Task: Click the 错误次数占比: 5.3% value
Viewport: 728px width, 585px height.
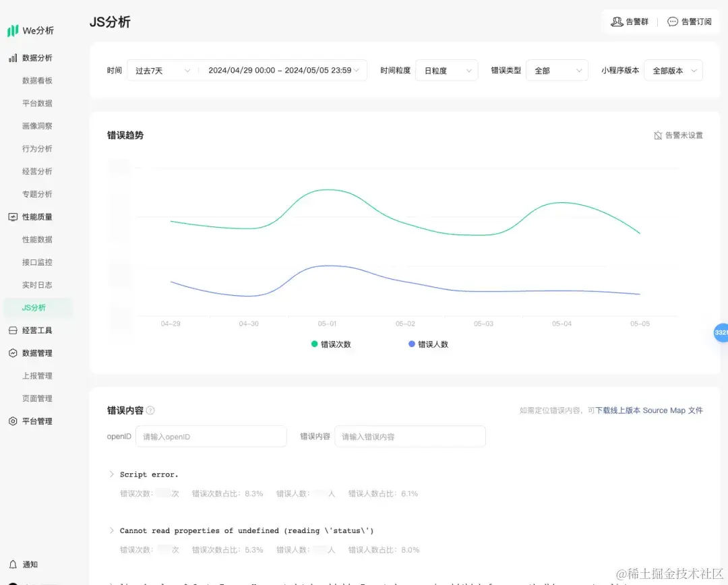Action: click(x=228, y=550)
